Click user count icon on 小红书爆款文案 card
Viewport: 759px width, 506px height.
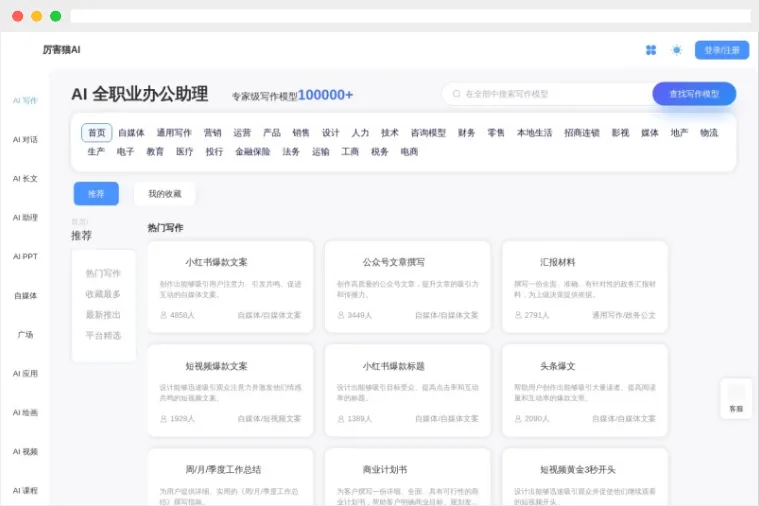tap(163, 315)
